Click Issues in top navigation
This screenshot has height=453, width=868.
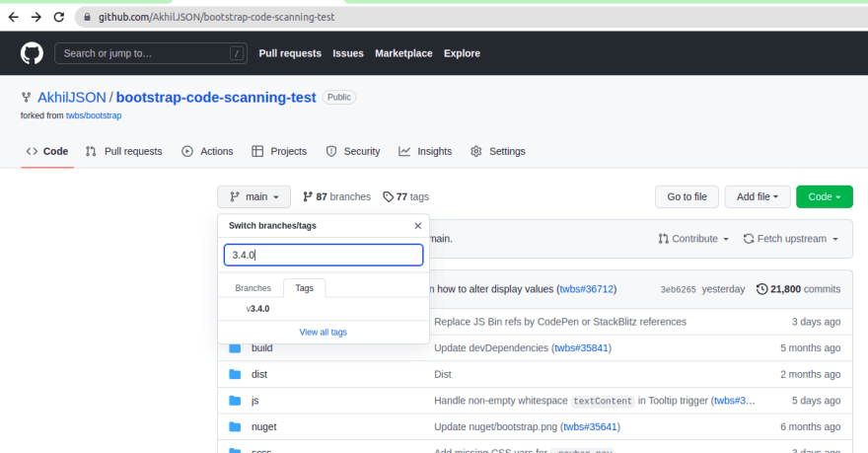pyautogui.click(x=348, y=53)
